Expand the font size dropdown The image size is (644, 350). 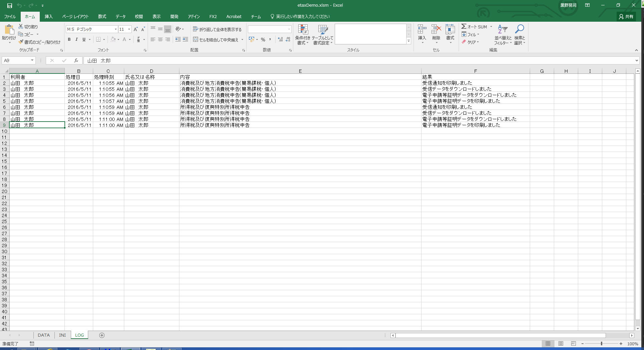(129, 29)
